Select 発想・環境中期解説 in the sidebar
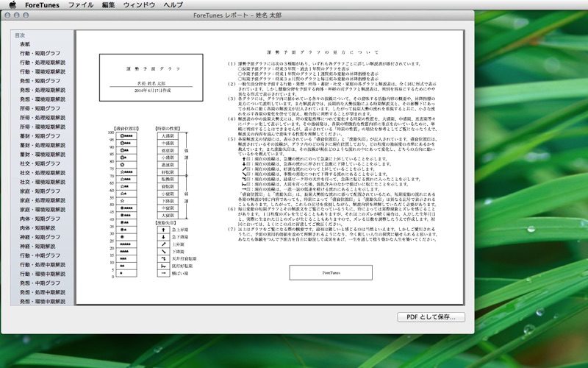 point(43,302)
